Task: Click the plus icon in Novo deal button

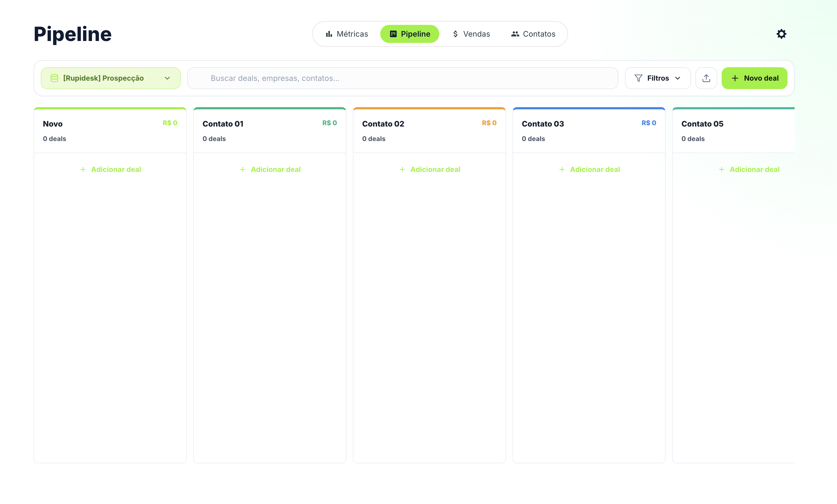Action: click(x=734, y=78)
